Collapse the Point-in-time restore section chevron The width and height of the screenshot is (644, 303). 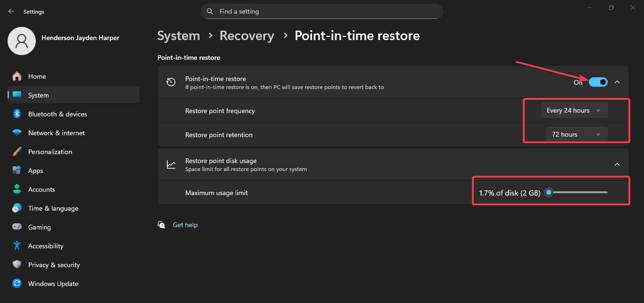click(617, 82)
